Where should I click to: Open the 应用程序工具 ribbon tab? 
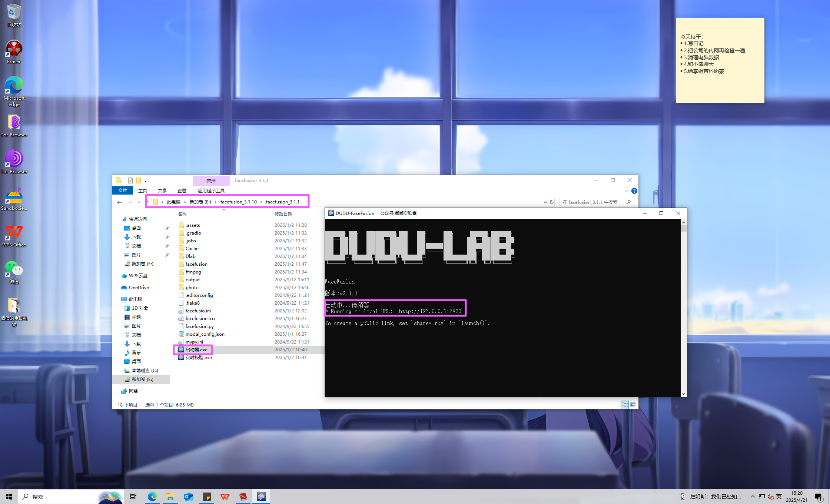coord(211,190)
